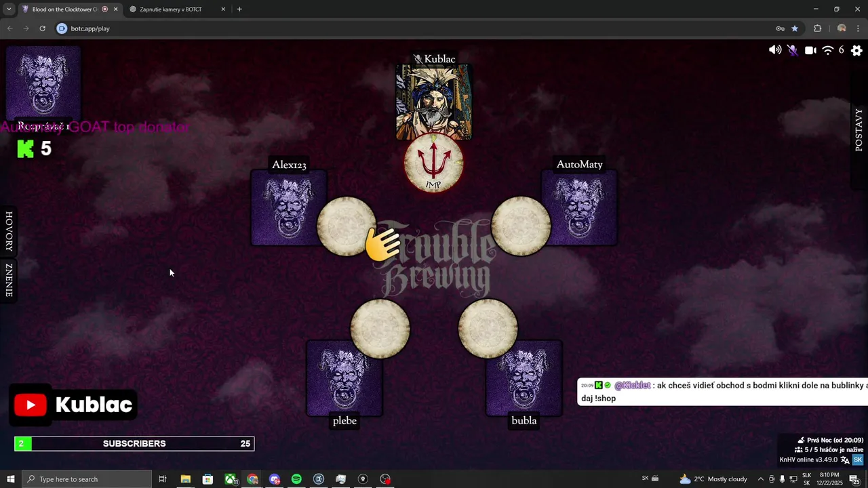Click the Imp role token under Kublac
The height and width of the screenshot is (488, 868).
click(x=434, y=163)
